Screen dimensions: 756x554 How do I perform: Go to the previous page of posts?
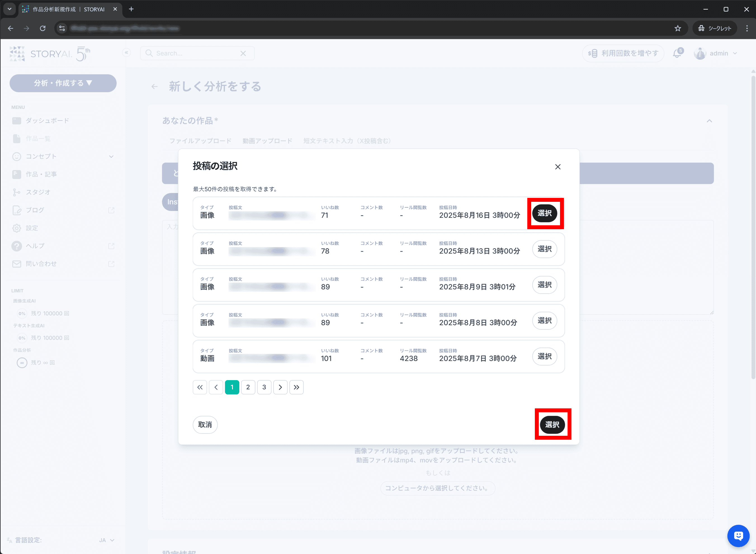pos(216,387)
